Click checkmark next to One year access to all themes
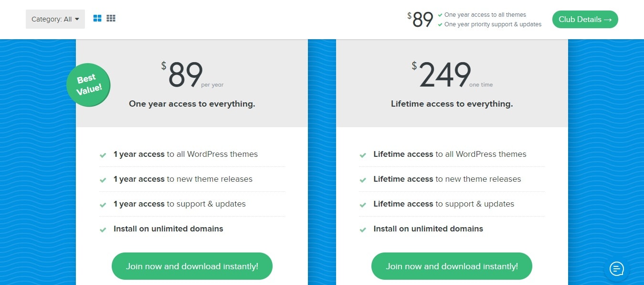 coord(440,15)
